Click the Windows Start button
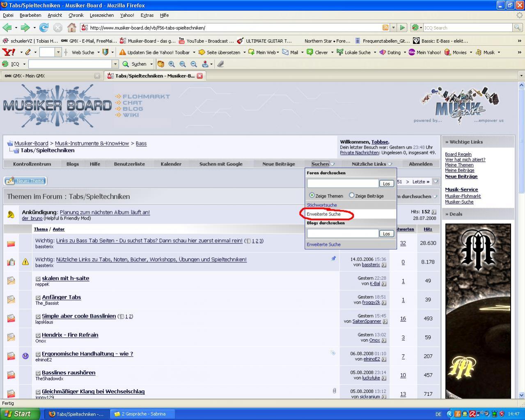 (20, 414)
